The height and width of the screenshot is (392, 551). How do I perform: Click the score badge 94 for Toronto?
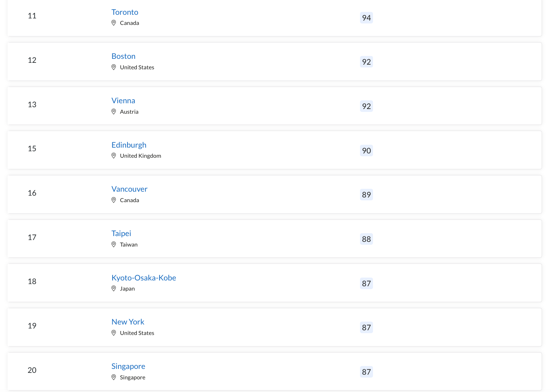pos(366,18)
